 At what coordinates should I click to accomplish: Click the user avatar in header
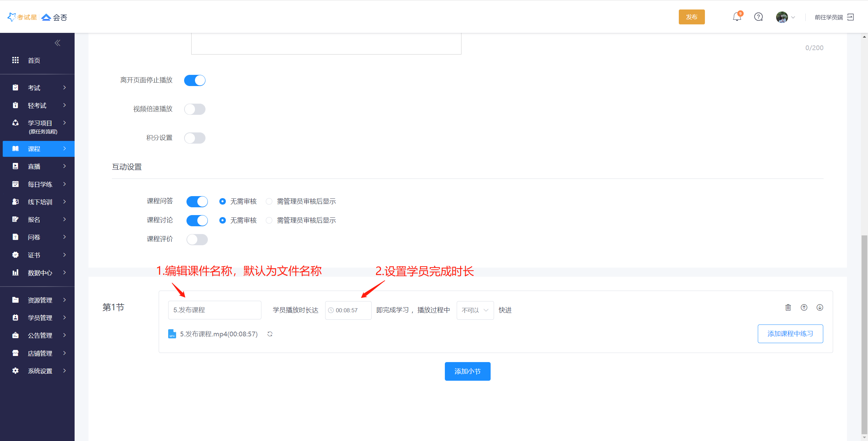[x=782, y=17]
